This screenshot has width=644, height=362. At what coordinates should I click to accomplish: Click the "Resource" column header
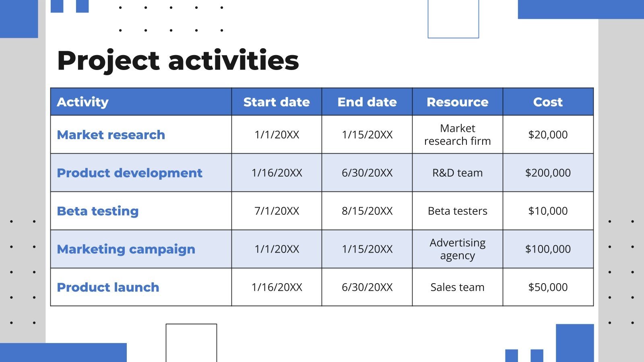click(458, 102)
